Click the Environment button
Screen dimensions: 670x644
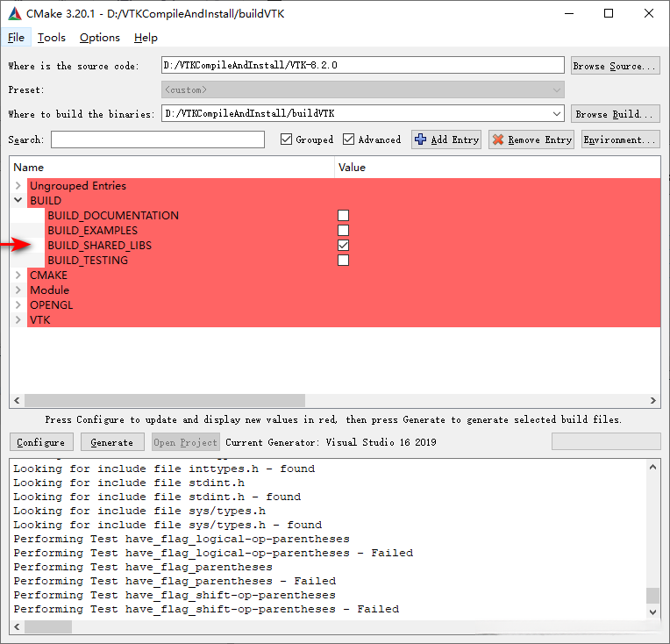pos(620,140)
